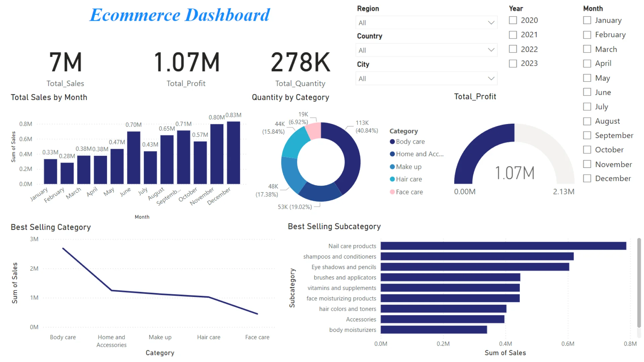Select the April month checkbox

point(587,63)
